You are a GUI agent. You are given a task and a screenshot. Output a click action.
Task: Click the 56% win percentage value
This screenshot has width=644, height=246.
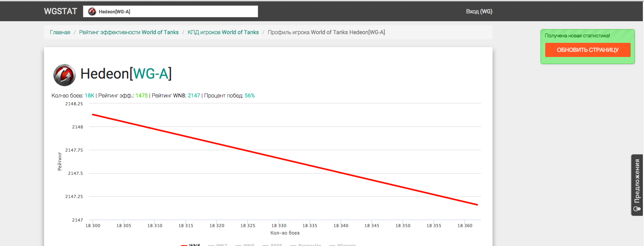(x=250, y=95)
